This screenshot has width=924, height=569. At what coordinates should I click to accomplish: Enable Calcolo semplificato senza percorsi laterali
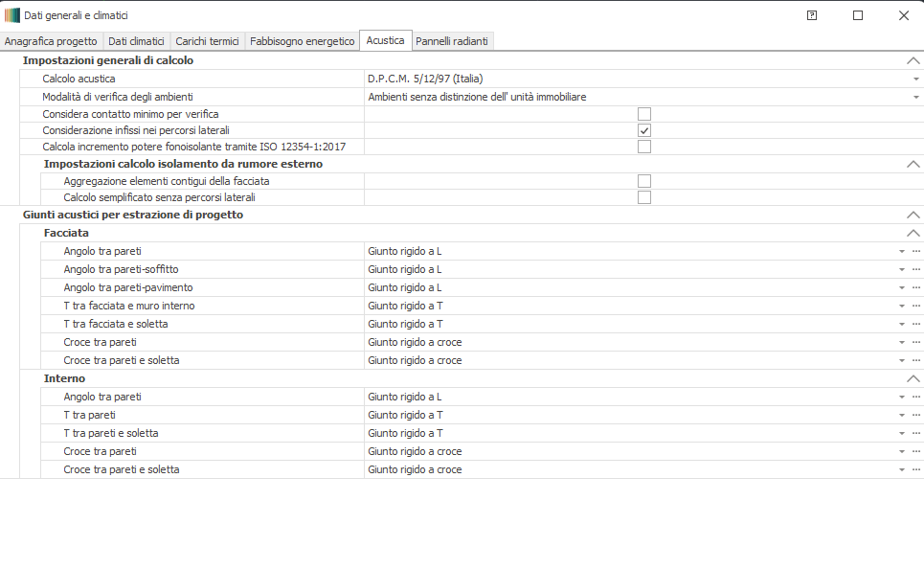pos(644,197)
